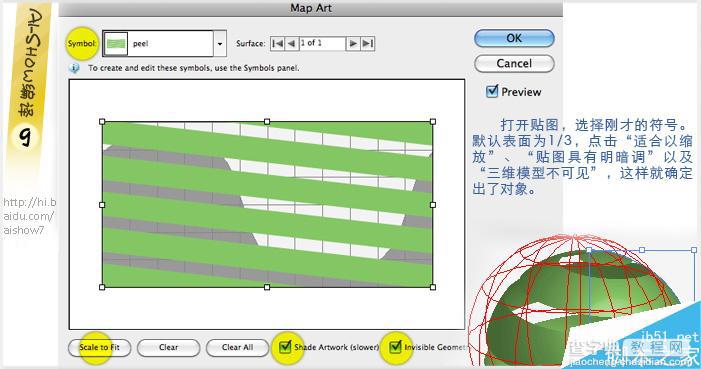Screen dimensions: 701x369
Task: Click the 'To create and edit these symbols' hint text
Action: [x=194, y=68]
